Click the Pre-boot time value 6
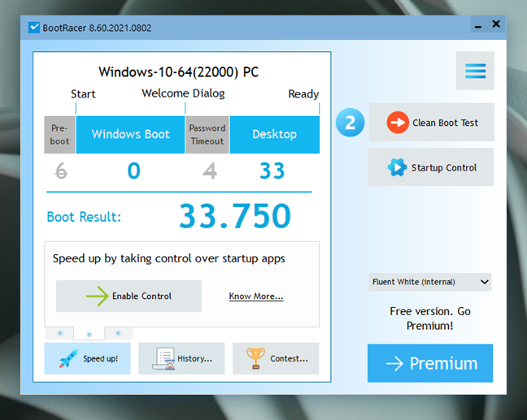The width and height of the screenshot is (527, 420). click(61, 171)
